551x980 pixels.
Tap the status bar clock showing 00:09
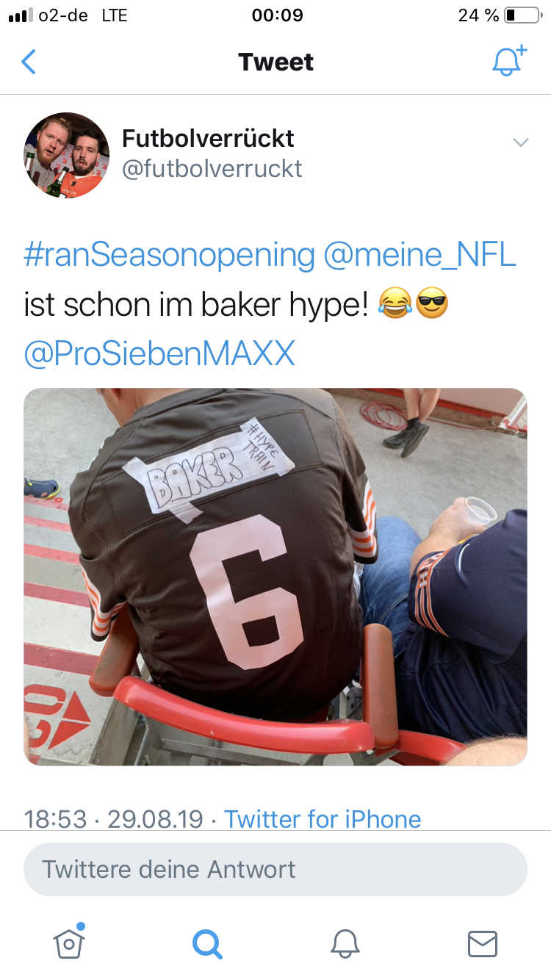276,15
